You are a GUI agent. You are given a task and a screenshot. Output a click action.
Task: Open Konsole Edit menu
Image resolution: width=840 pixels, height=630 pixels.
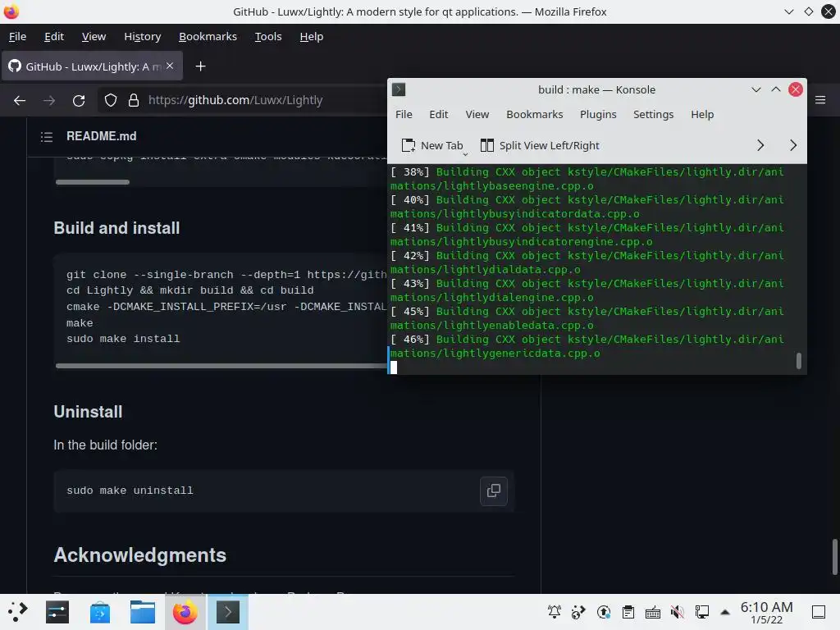point(439,115)
